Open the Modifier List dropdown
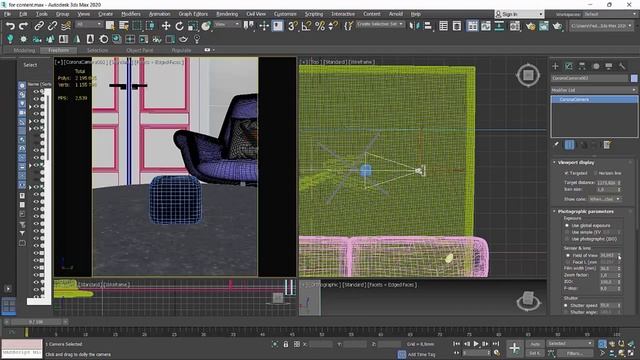 (594, 90)
